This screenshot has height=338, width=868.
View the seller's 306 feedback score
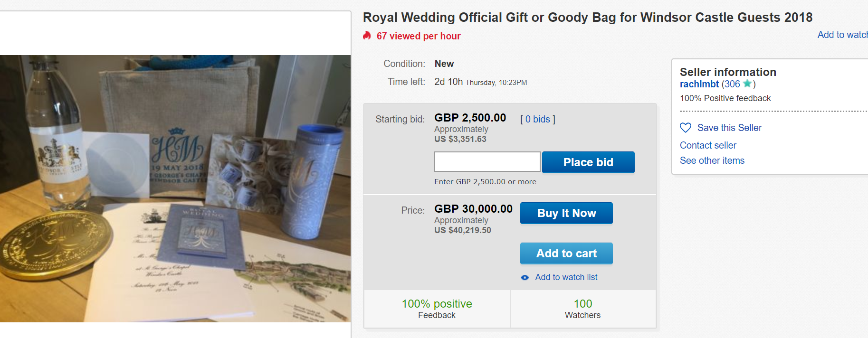point(732,84)
